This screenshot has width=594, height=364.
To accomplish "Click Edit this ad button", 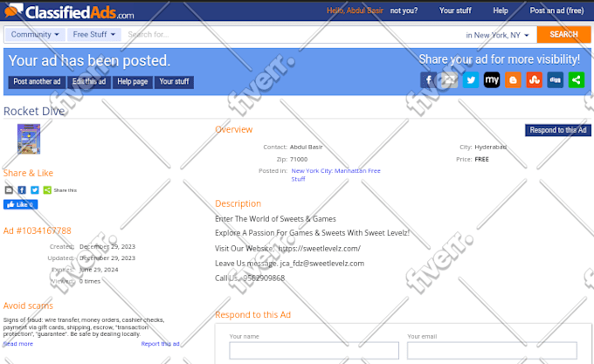I will click(89, 82).
